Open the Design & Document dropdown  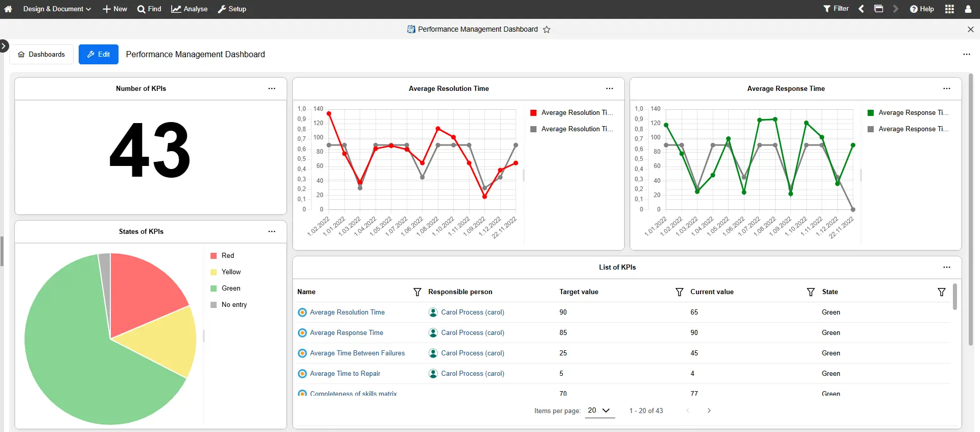click(x=57, y=9)
